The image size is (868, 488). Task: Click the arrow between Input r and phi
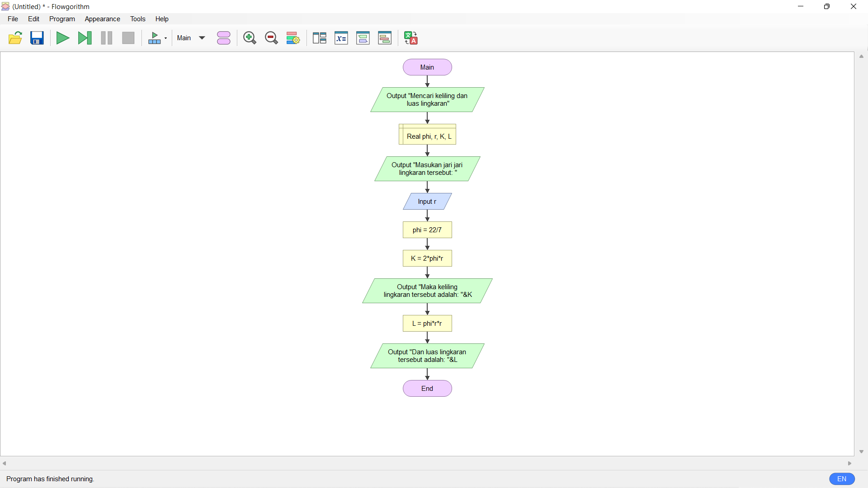coord(427,216)
